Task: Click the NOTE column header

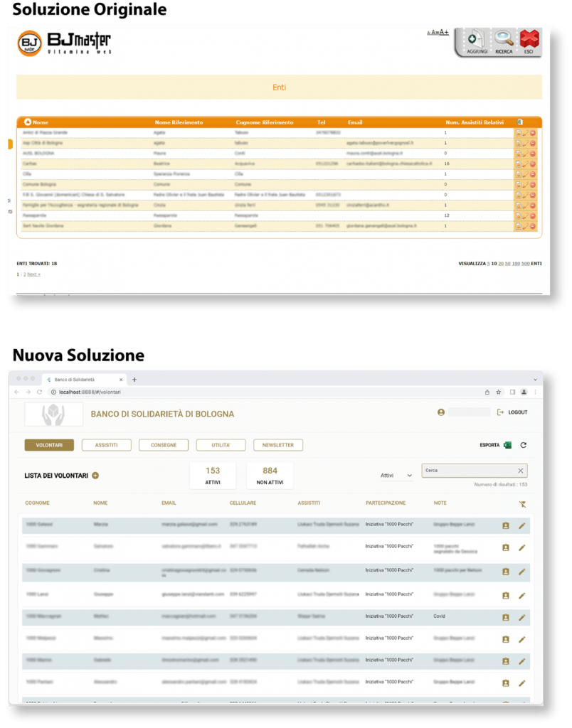Action: 440,503
